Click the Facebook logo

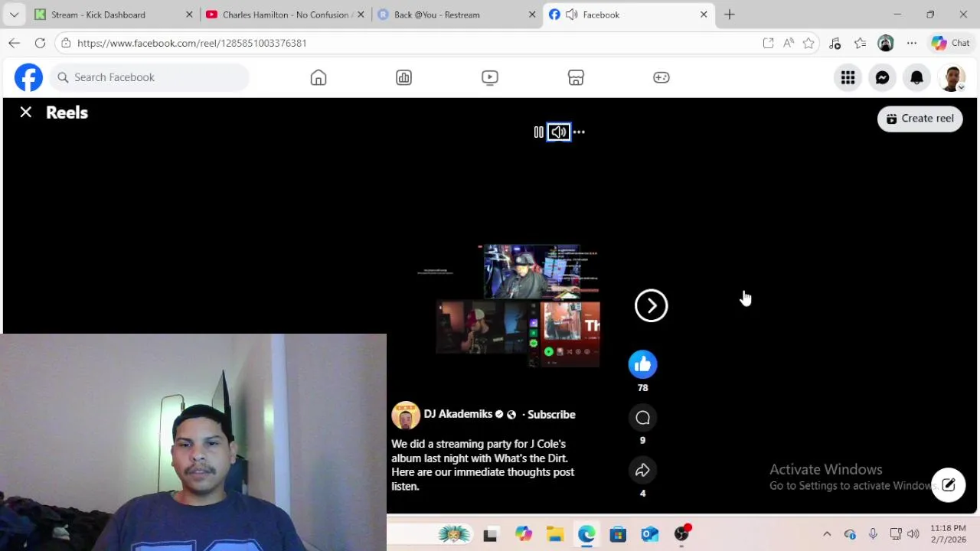point(29,77)
